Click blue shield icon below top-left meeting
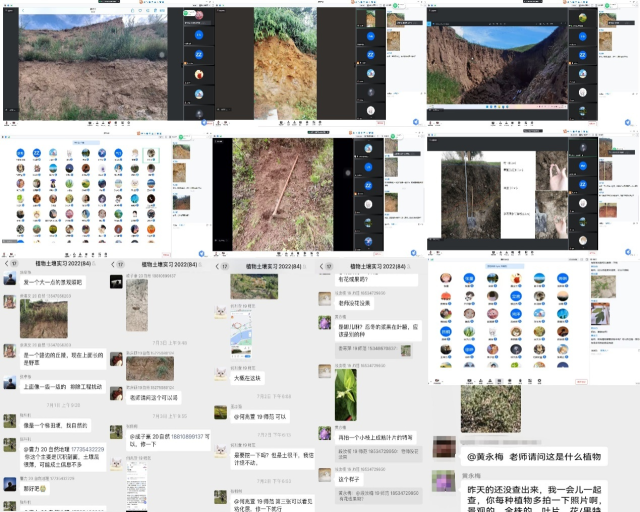The height and width of the screenshot is (512, 640). coord(204,122)
